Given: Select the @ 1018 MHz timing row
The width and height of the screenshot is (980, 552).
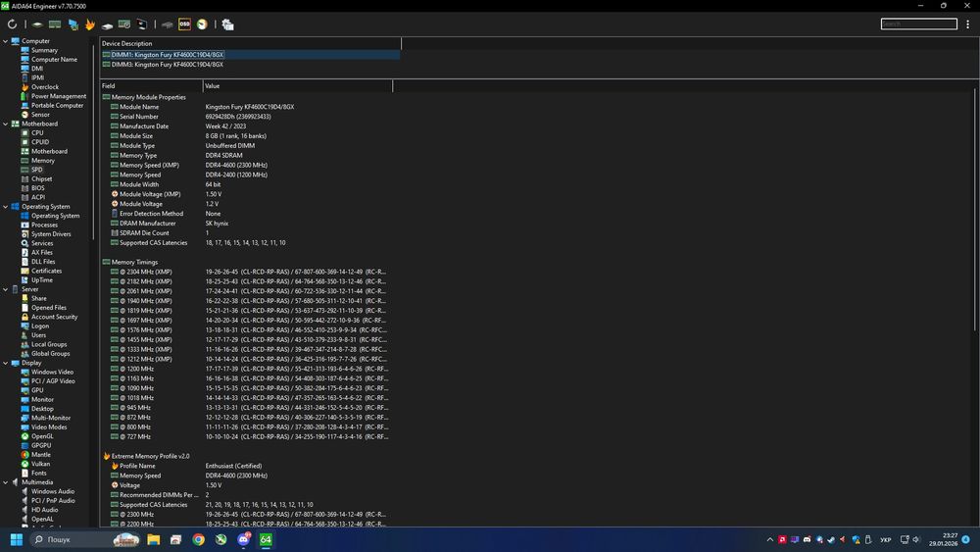Looking at the screenshot, I should (x=247, y=398).
